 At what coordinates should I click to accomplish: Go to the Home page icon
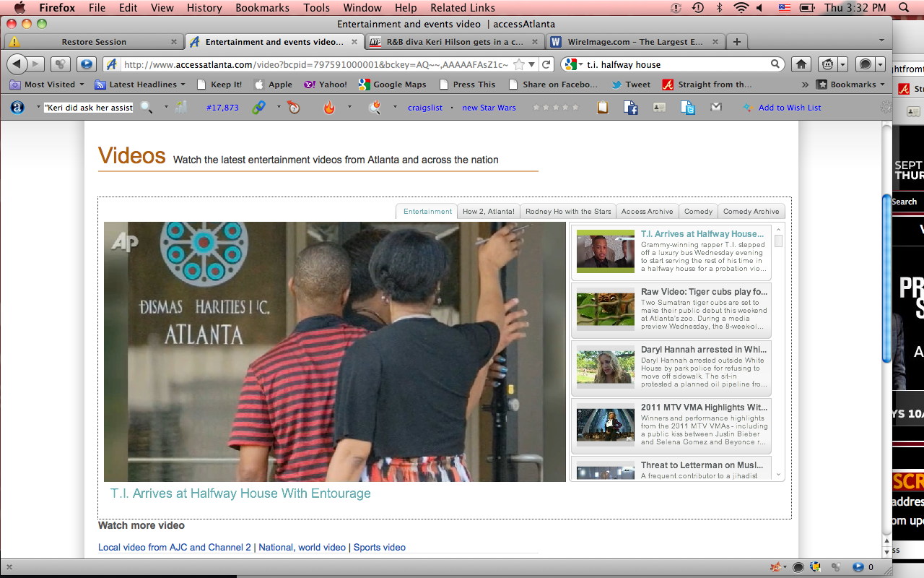(x=801, y=64)
